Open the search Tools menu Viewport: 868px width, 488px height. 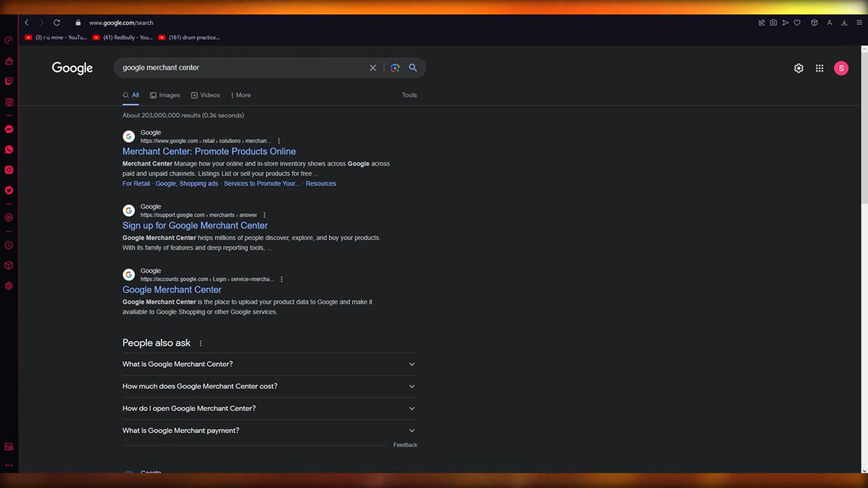pyautogui.click(x=410, y=95)
